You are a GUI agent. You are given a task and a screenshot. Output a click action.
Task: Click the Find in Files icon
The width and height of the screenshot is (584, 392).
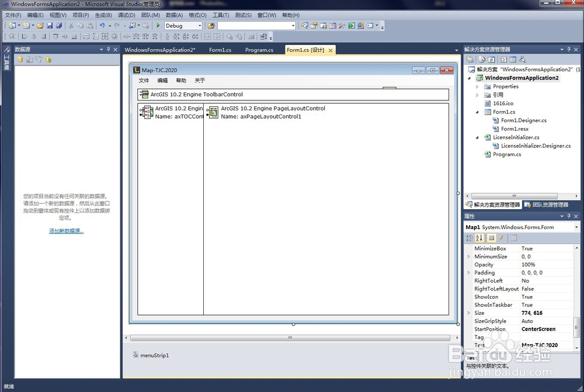point(211,26)
